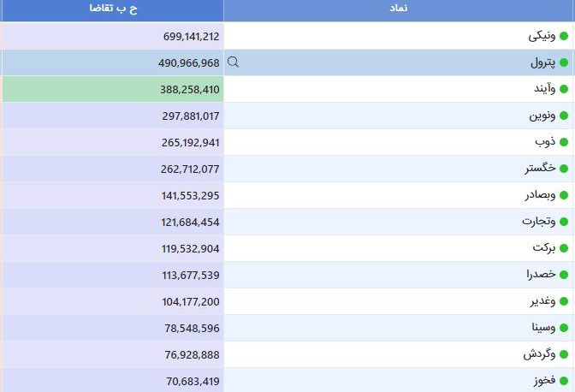This screenshot has height=392, width=575.
Task: Open the وگردش symbol link
Action: tap(539, 354)
